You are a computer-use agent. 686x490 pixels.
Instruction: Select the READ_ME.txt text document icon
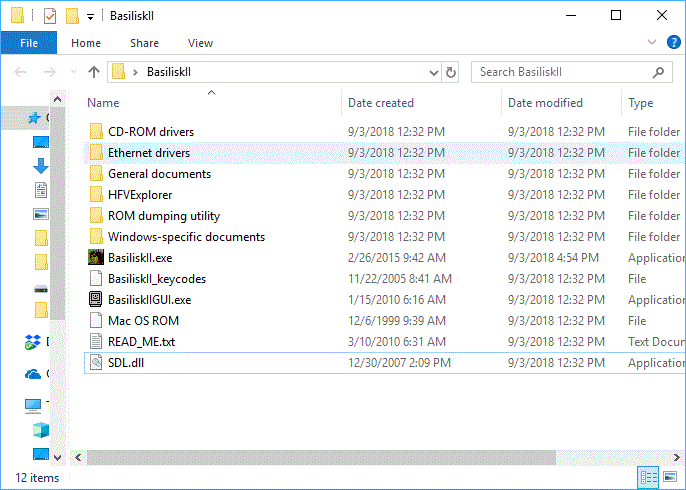pos(96,341)
